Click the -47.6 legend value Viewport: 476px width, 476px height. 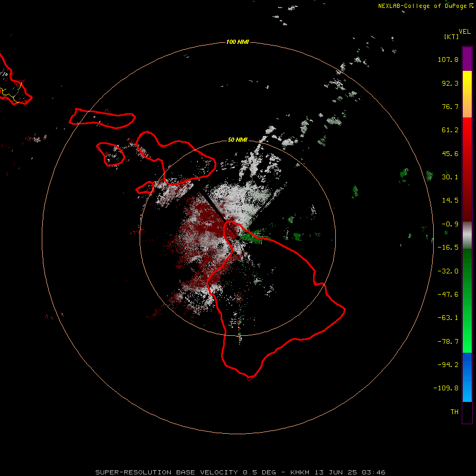[448, 295]
